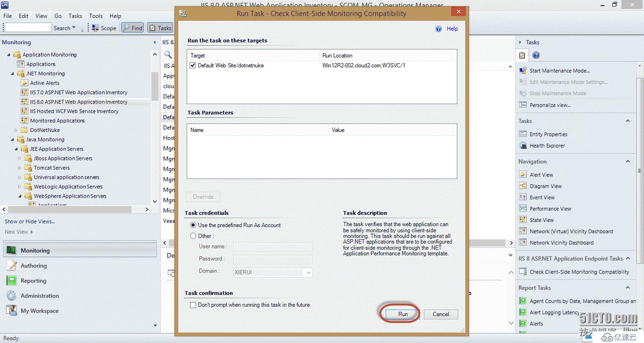The height and width of the screenshot is (343, 644).
Task: Open Entity Properties icon
Action: coord(522,134)
